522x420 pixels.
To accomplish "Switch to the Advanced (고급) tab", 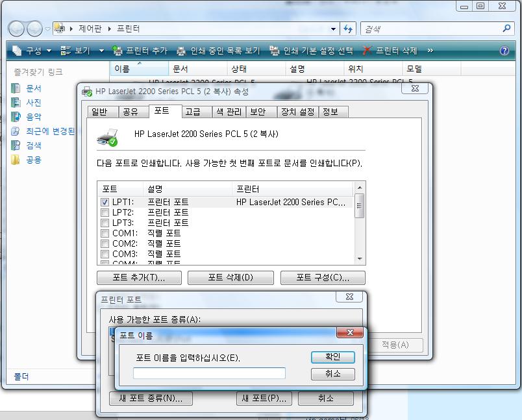I will pos(197,112).
